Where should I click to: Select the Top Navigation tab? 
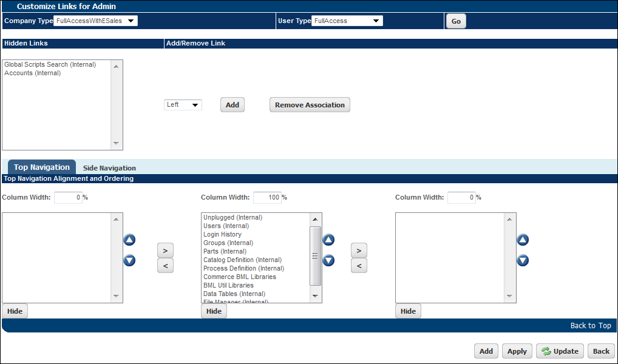pyautogui.click(x=41, y=167)
